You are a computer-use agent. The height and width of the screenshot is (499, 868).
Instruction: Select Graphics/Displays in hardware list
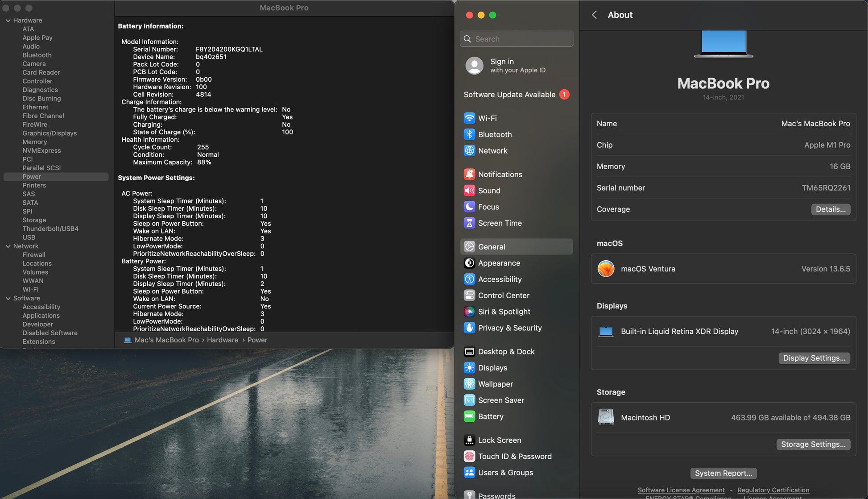point(50,133)
